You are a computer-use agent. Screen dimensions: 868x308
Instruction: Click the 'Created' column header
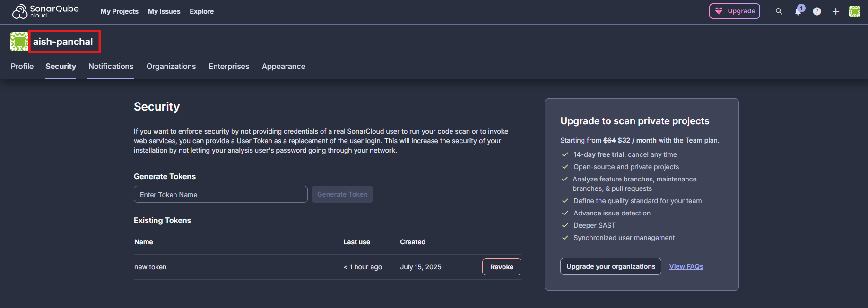(x=413, y=242)
